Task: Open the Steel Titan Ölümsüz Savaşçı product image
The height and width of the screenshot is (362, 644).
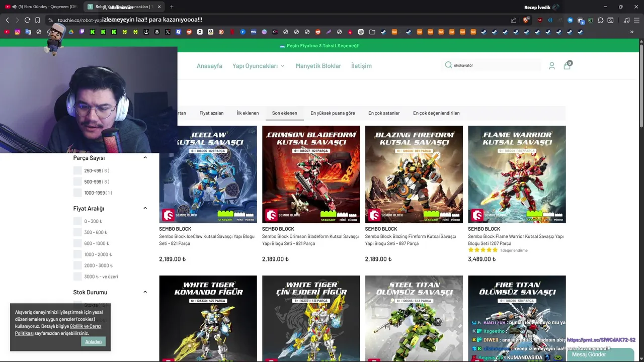Action: click(414, 318)
